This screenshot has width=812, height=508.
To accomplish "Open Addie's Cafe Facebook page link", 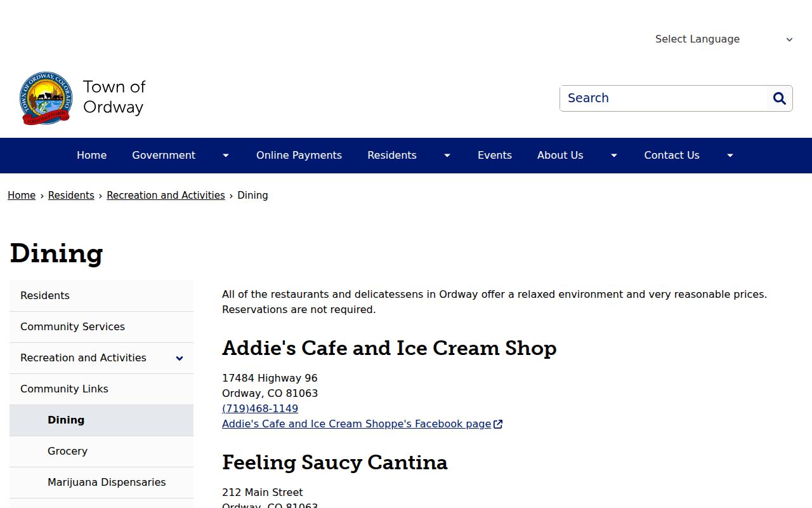I will click(357, 424).
